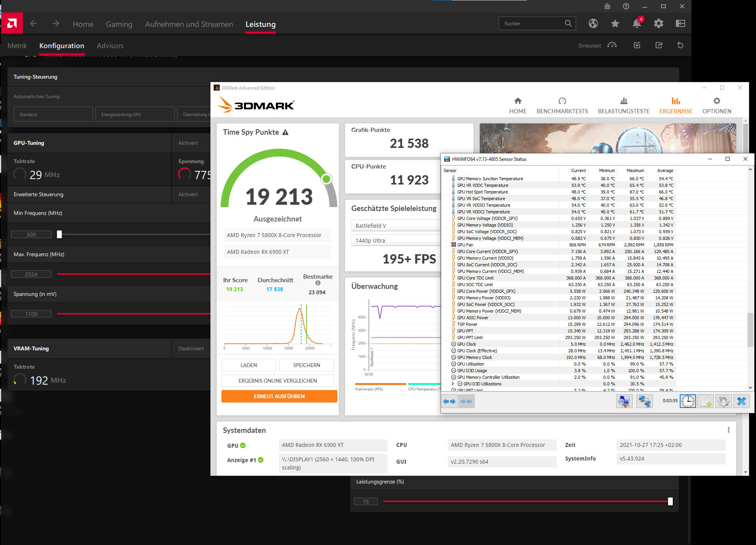This screenshot has height=545, width=756.
Task: Click Ergebnis Online Vergleichen button
Action: pos(277,381)
